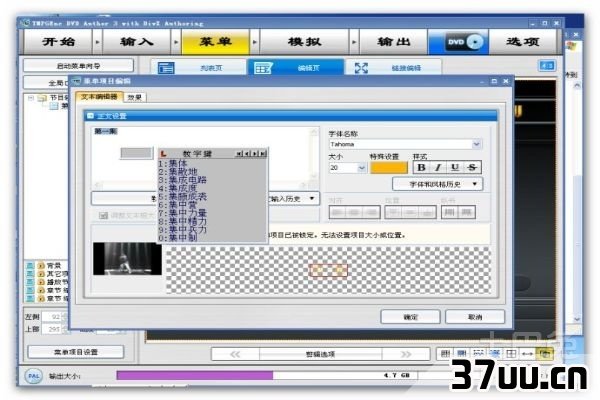Go to 输出 stage in main window
The height and width of the screenshot is (400, 600).
[394, 41]
